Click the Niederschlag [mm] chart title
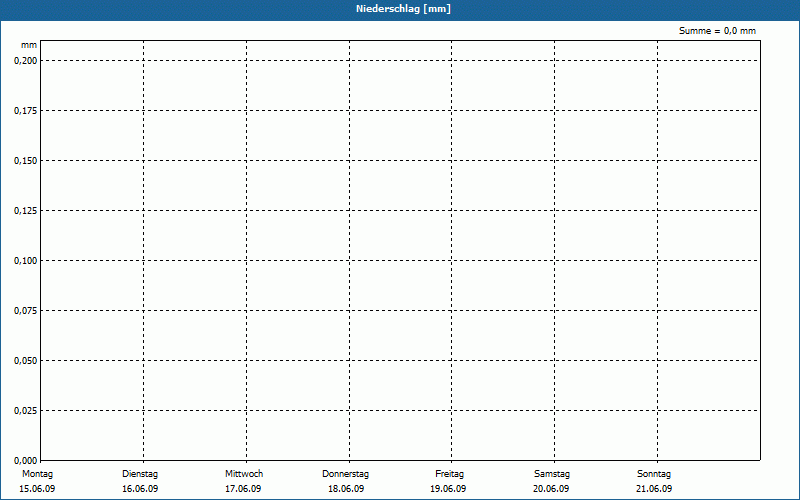This screenshot has width=800, height=500. click(403, 9)
